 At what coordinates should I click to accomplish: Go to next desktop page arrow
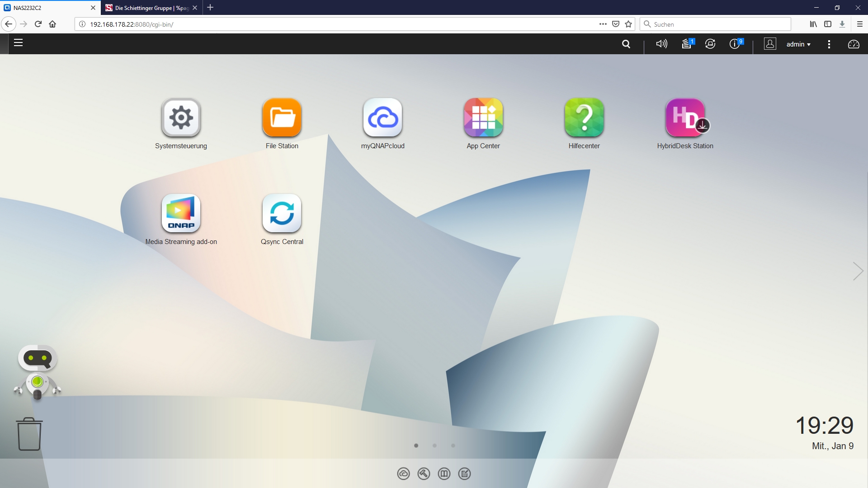coord(858,271)
